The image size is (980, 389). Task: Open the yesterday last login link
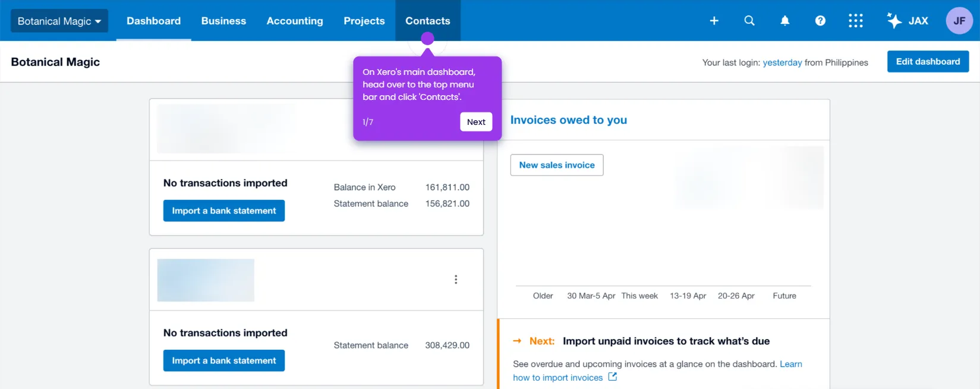click(x=782, y=62)
